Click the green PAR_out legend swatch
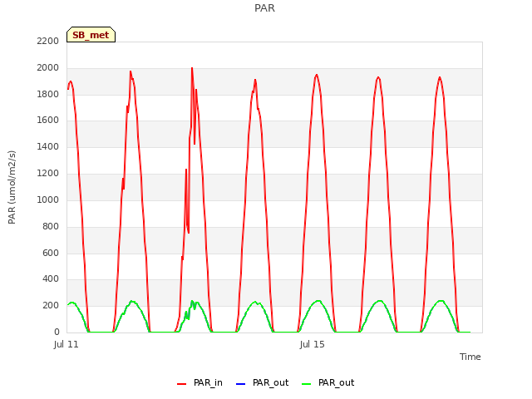This screenshot has height=399, width=532. [306, 384]
